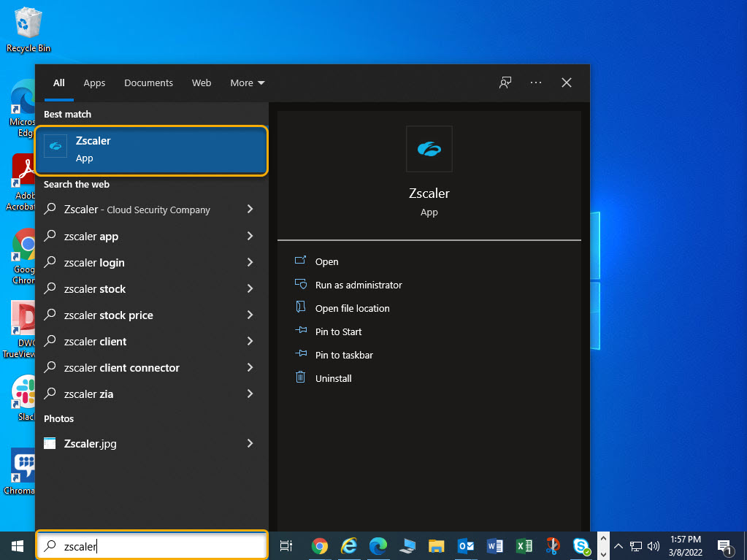Switch to the Web search tab
This screenshot has height=560, width=747.
coord(202,83)
